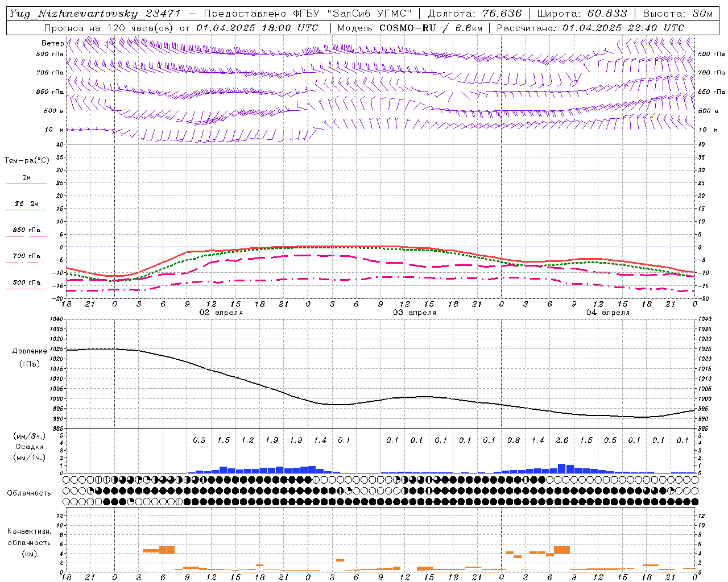Click the precipitation value 0.8
This screenshot has width=728, height=582.
[514, 440]
